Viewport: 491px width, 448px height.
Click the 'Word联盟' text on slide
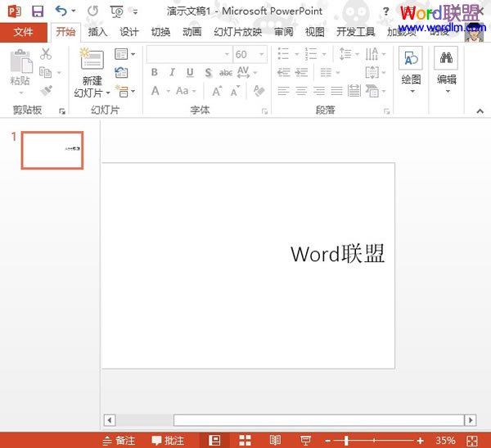[337, 253]
